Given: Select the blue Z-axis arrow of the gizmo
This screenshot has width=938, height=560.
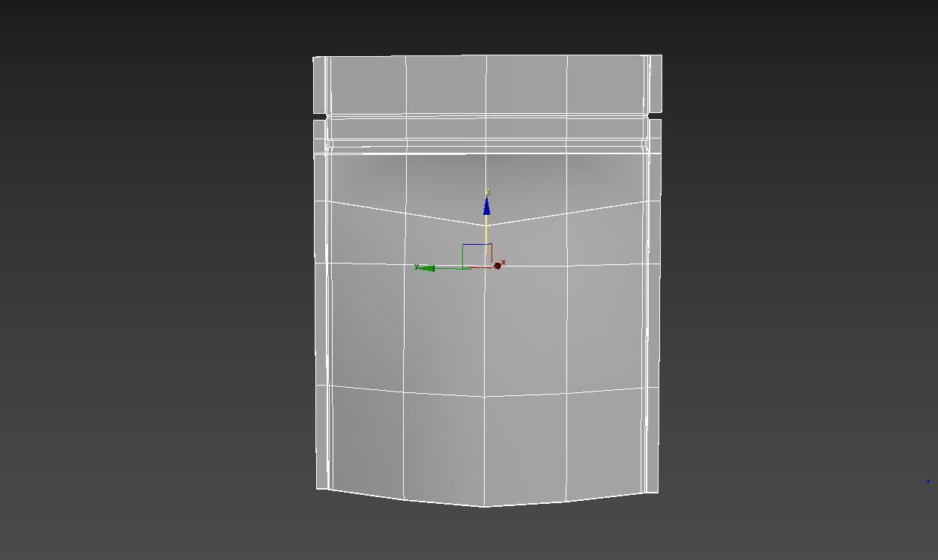Looking at the screenshot, I should pyautogui.click(x=486, y=205).
